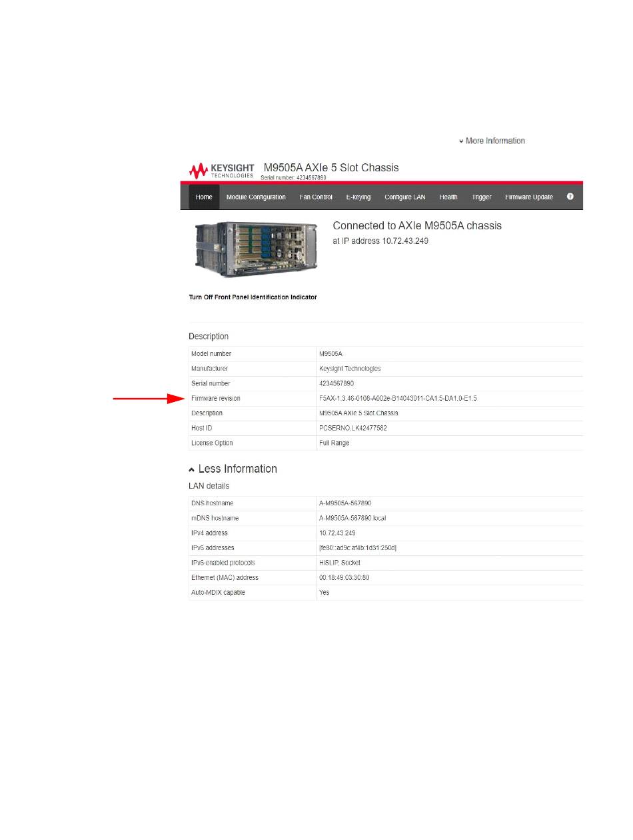Click Turn Off Front Panel Identification Indicator
This screenshot has width=633, height=840.
click(253, 297)
